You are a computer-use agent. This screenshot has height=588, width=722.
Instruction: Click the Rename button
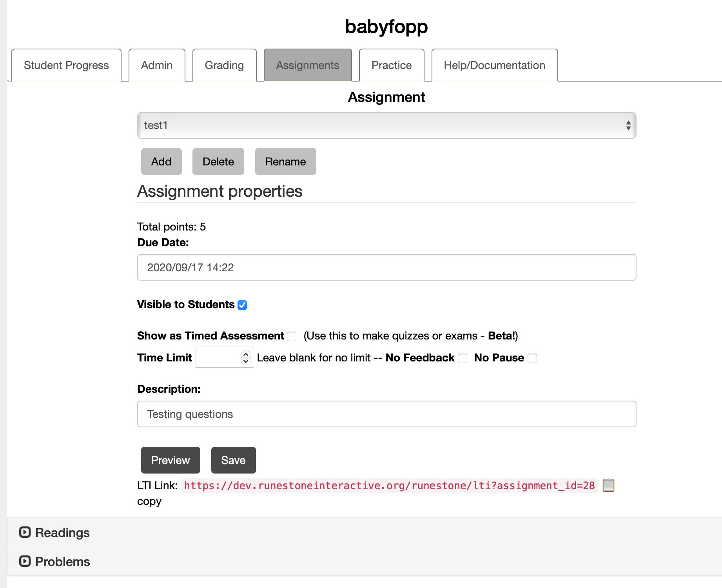(x=285, y=162)
